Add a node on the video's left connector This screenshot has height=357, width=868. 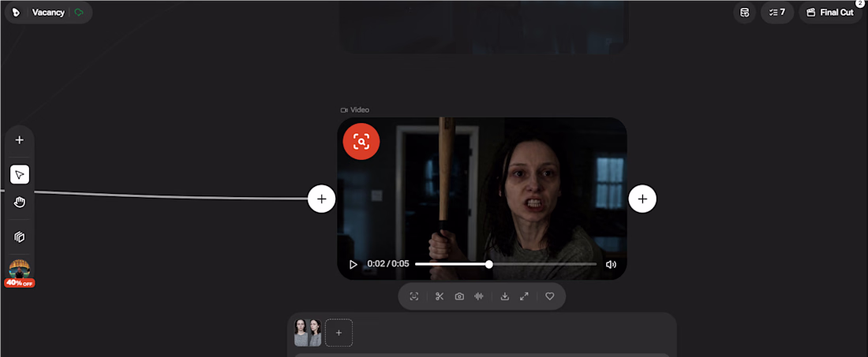[x=322, y=199]
